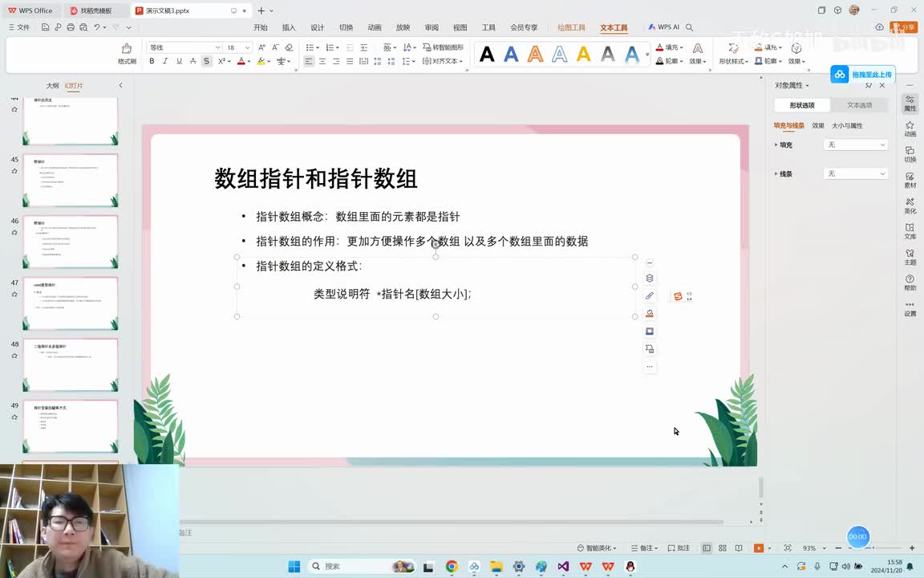Click the Help (帮助) sidebar icon

[x=910, y=283]
